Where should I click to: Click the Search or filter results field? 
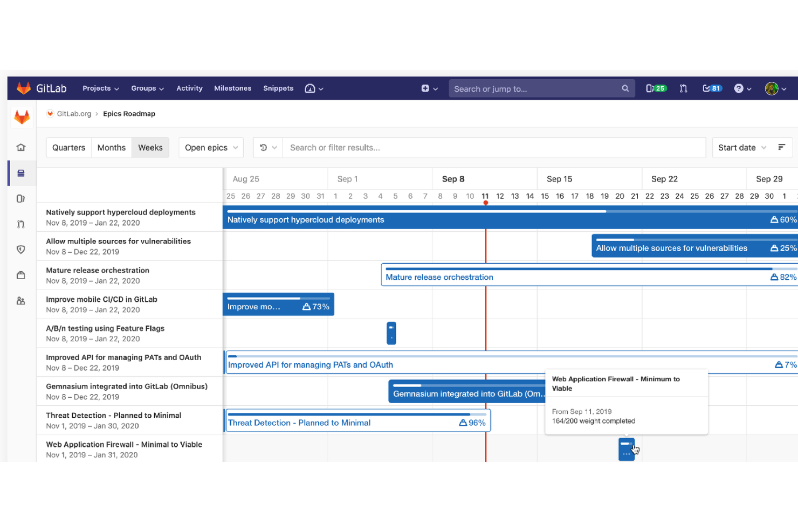pyautogui.click(x=494, y=148)
